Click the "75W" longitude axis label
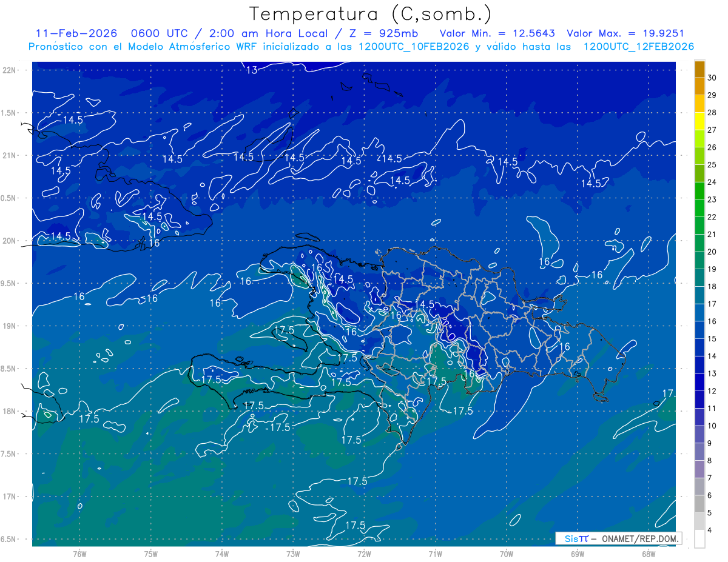The image size is (728, 562). click(x=151, y=554)
